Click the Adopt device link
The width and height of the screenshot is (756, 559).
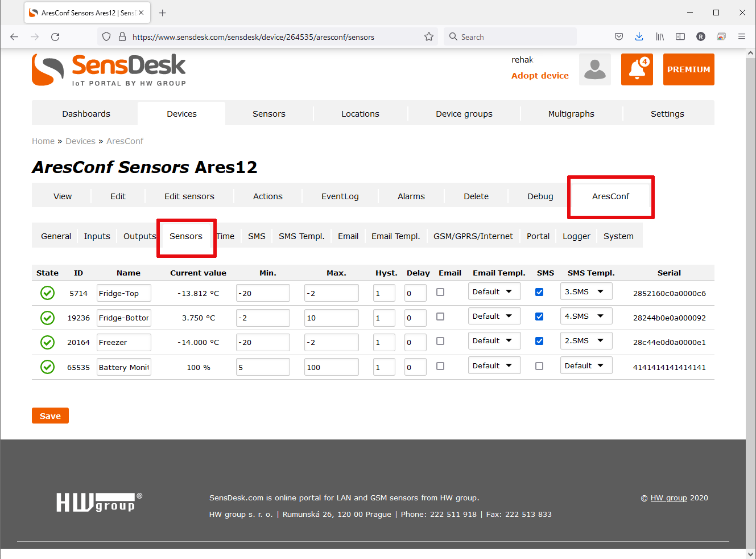coord(540,76)
